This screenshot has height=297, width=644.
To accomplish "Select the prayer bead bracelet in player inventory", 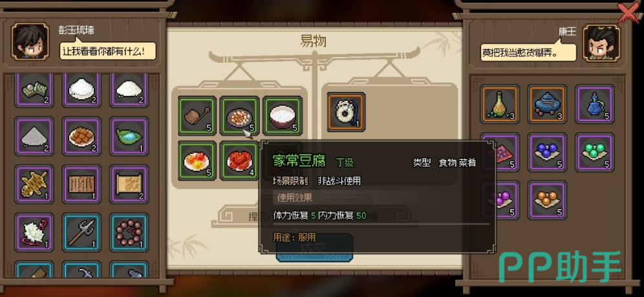I will pyautogui.click(x=129, y=232).
